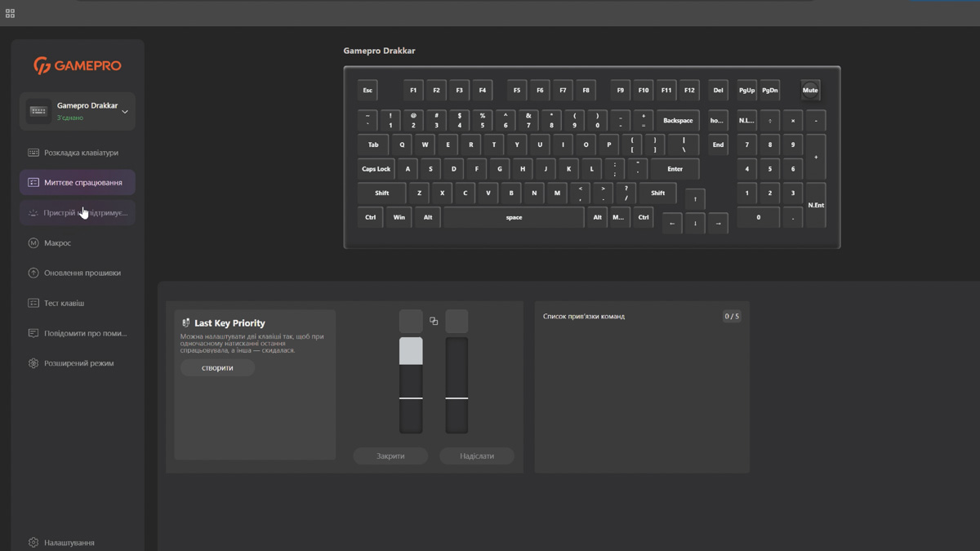980x551 pixels.
Task: Select the numpad multiply key
Action: tap(792, 121)
